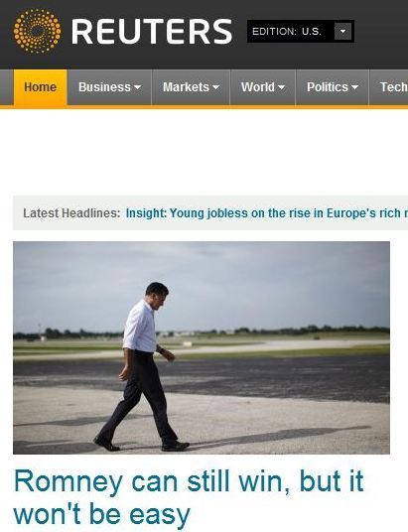The width and height of the screenshot is (408, 532).
Task: Expand the Business dropdown arrow
Action: (x=137, y=87)
